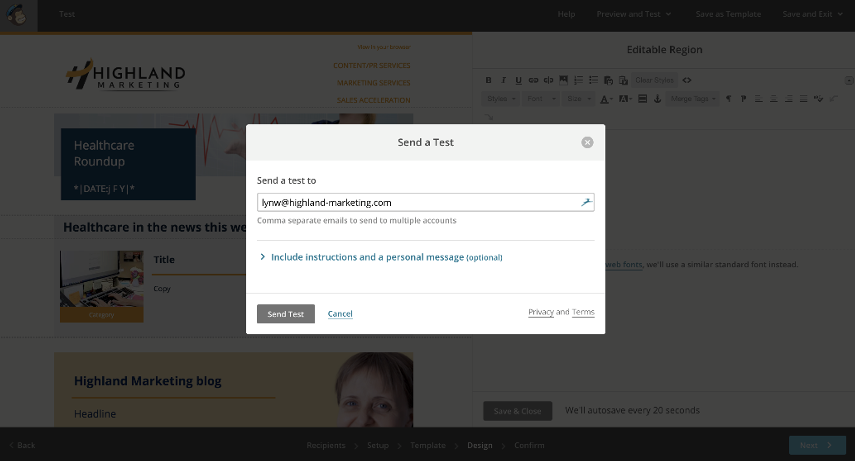Open the Terms link
The height and width of the screenshot is (461, 855).
coord(583,312)
